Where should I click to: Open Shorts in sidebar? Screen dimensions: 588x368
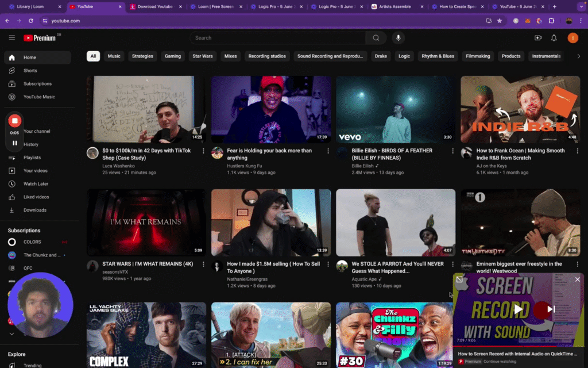[37, 71]
